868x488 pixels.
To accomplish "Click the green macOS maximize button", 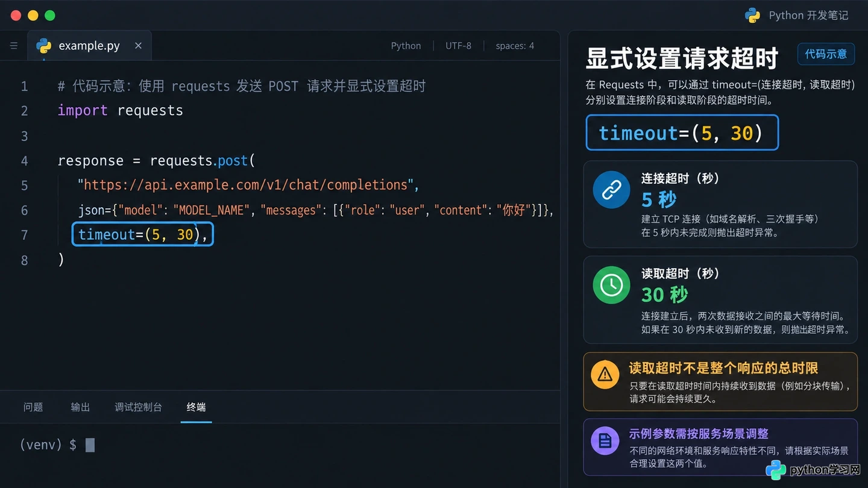I will [x=50, y=16].
